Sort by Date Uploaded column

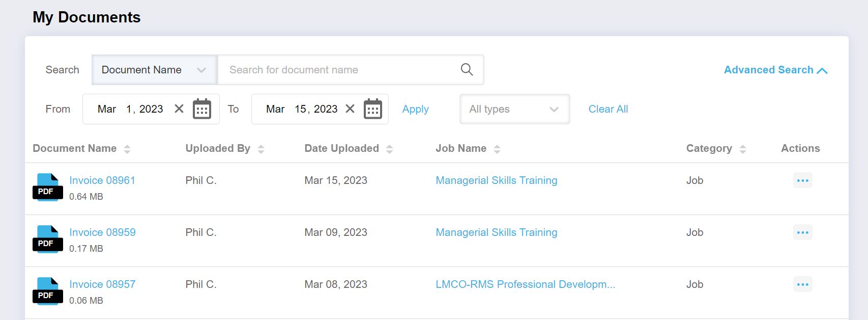[390, 149]
